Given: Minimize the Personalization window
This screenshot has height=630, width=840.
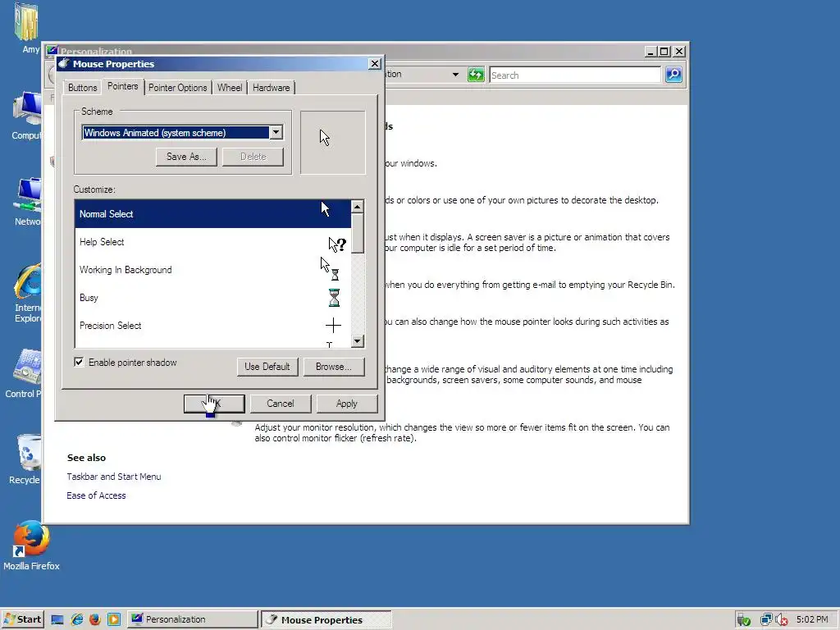Looking at the screenshot, I should click(x=651, y=52).
